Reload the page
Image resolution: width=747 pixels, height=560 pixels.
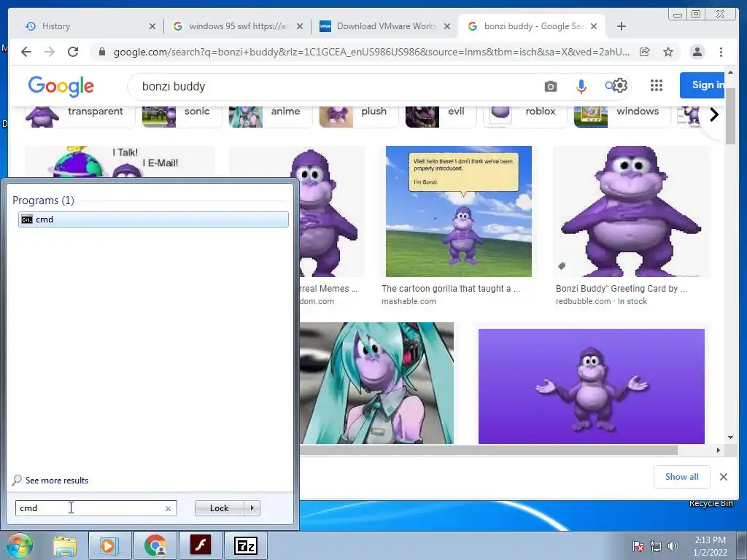click(73, 52)
